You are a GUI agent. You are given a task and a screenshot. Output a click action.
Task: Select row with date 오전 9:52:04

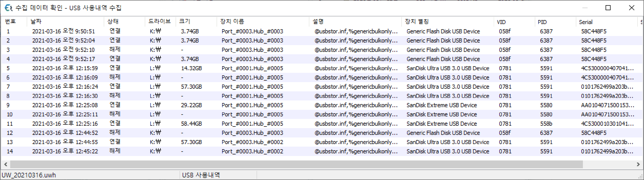click(x=322, y=40)
